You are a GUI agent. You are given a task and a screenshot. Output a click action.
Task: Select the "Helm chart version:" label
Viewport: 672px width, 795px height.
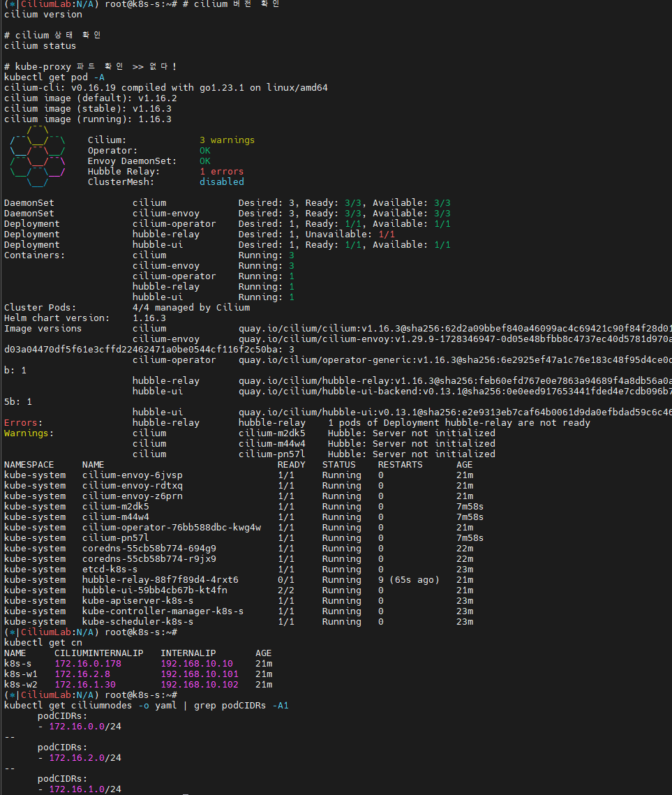(57, 318)
